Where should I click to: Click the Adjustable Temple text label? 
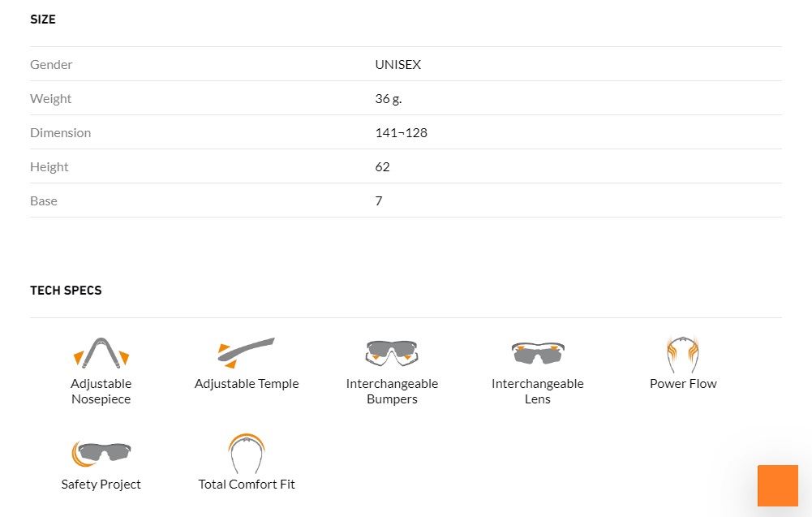[x=247, y=384]
